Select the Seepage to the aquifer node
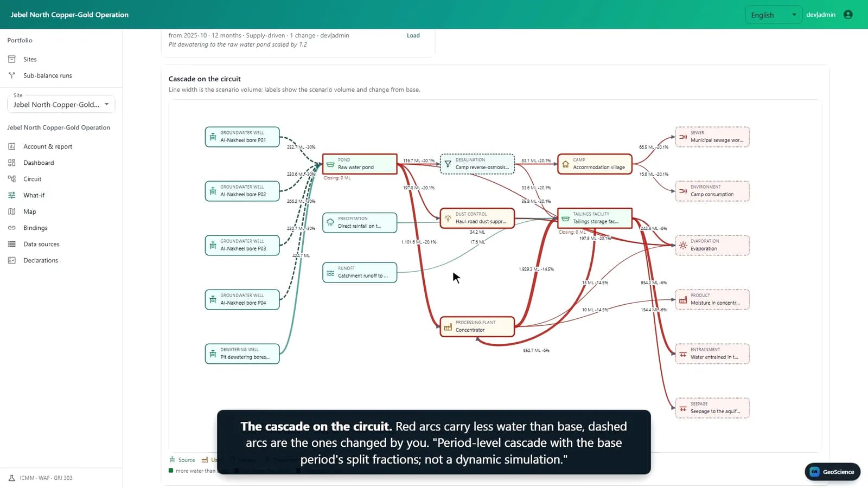 [712, 408]
